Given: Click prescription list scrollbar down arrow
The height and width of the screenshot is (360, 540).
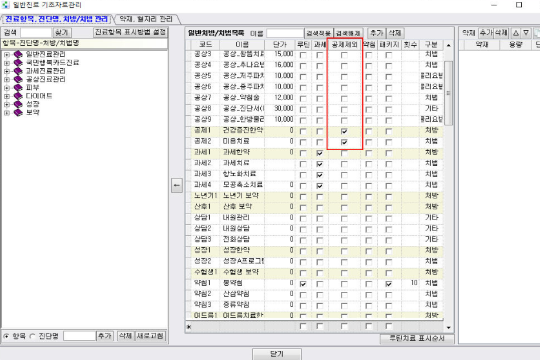Looking at the screenshot, I should (448, 327).
